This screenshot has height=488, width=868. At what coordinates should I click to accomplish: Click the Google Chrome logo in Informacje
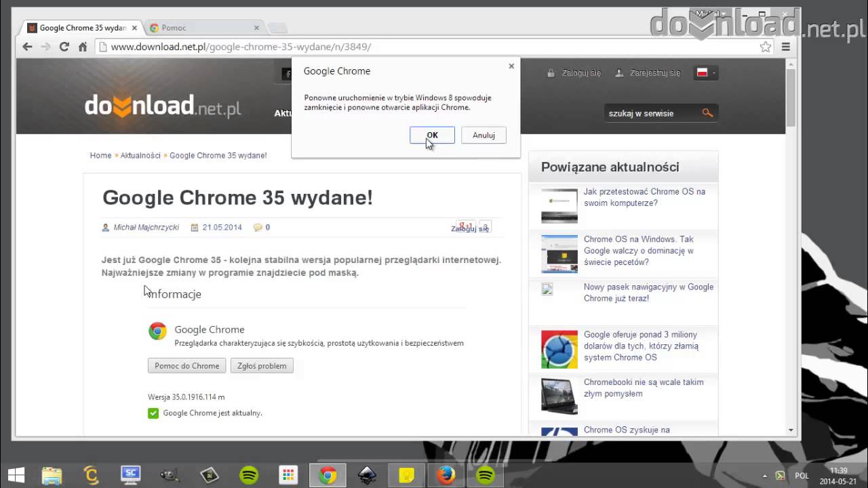[x=157, y=331]
